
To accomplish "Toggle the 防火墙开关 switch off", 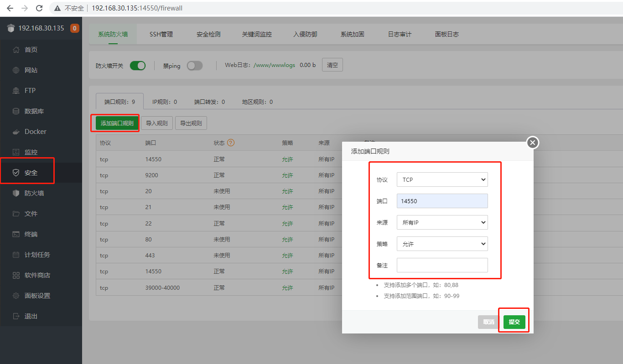I will 138,66.
